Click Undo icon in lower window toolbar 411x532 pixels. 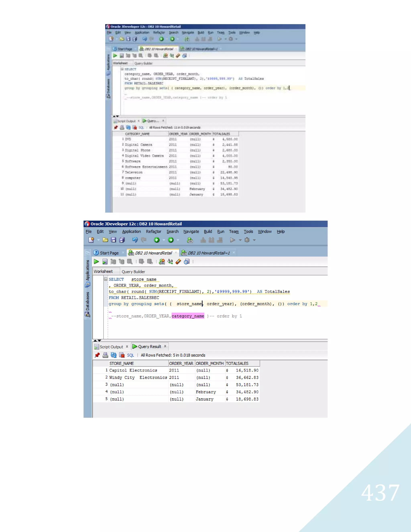[135, 240]
